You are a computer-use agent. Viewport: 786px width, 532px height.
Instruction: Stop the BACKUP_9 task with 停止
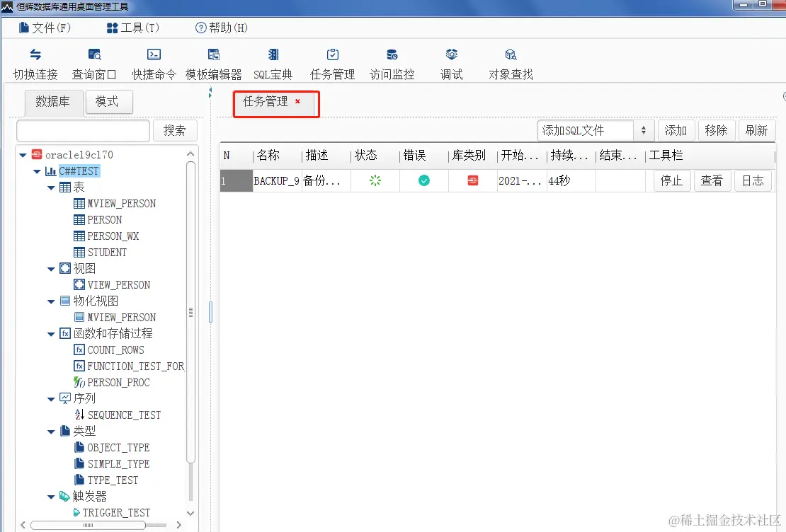[672, 180]
